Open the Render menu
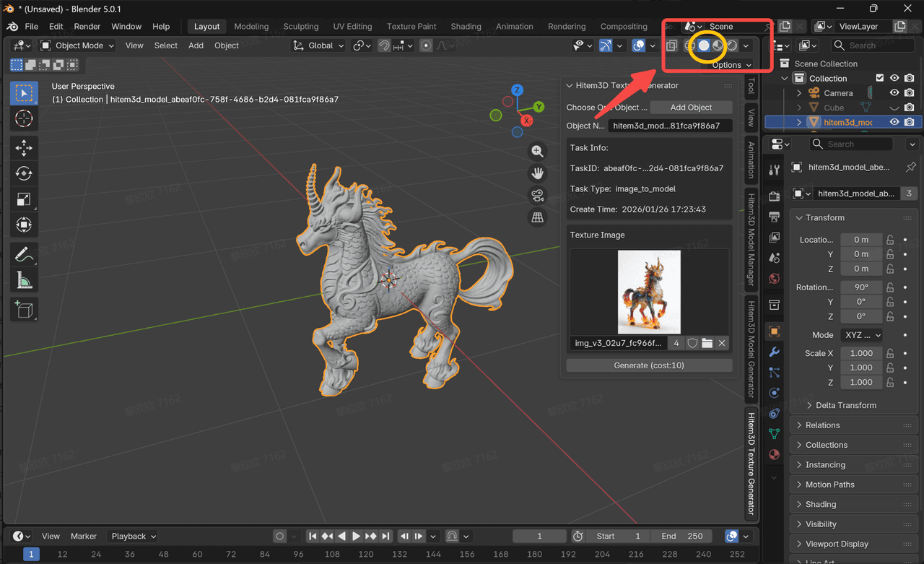Image resolution: width=924 pixels, height=564 pixels. [87, 27]
